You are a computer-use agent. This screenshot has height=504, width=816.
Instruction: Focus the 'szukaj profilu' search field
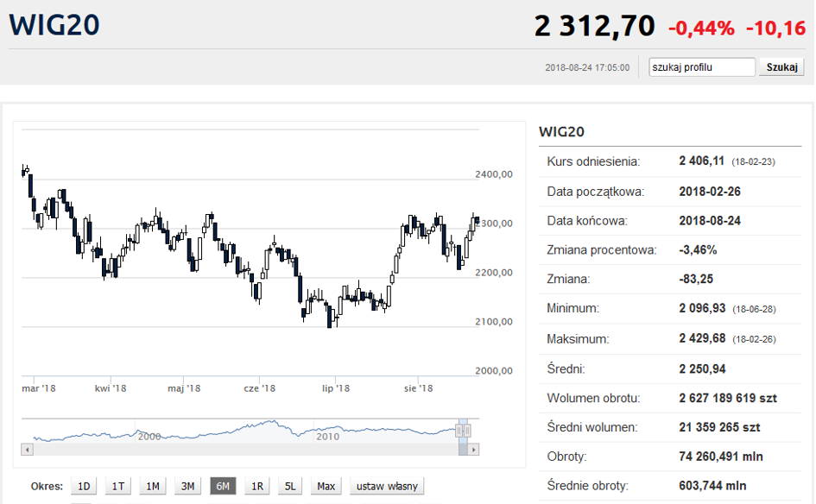click(701, 67)
